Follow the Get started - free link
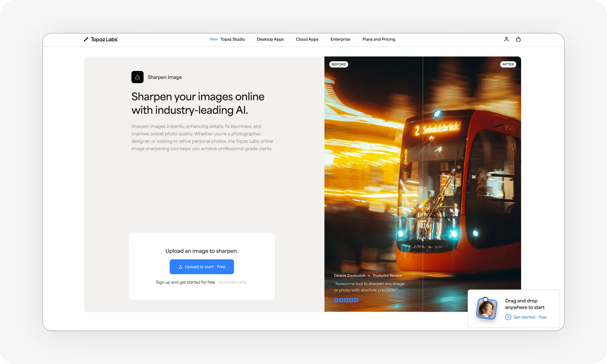Image resolution: width=607 pixels, height=364 pixels. [x=530, y=317]
